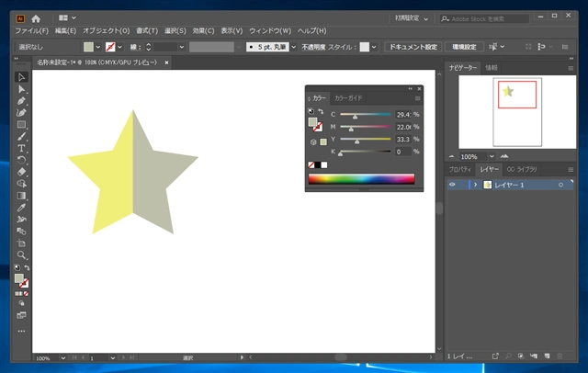Viewport: 588px width, 373px height.
Task: Click Zoom In mountain icon in Navigator
Action: click(x=504, y=156)
